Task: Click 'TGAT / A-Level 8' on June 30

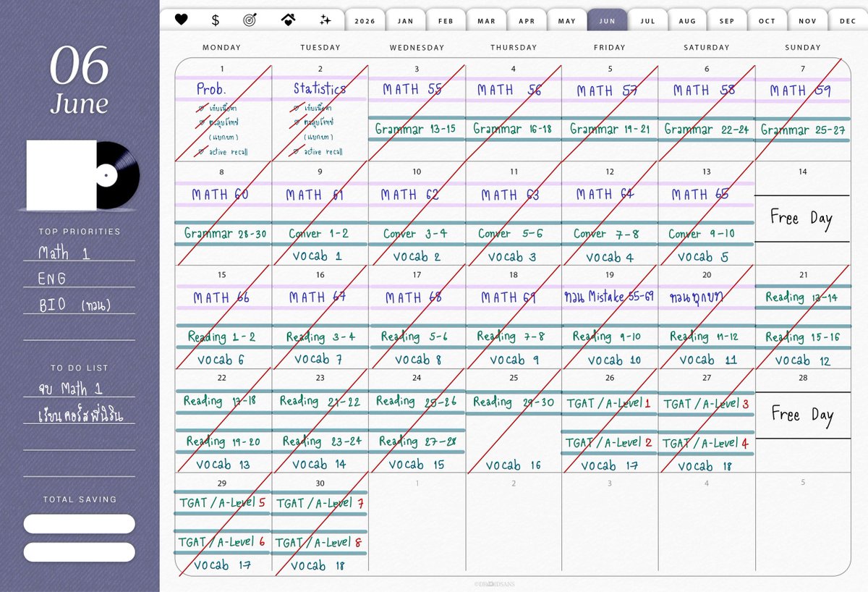Action: tap(319, 541)
